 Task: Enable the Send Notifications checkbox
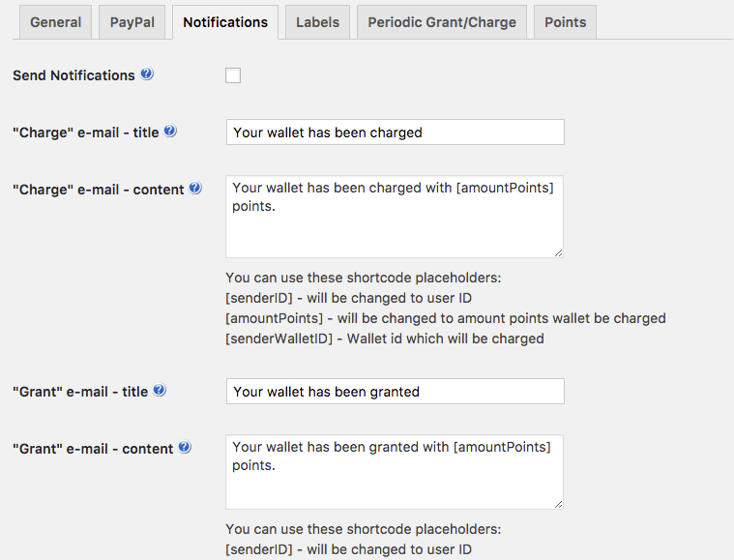233,75
